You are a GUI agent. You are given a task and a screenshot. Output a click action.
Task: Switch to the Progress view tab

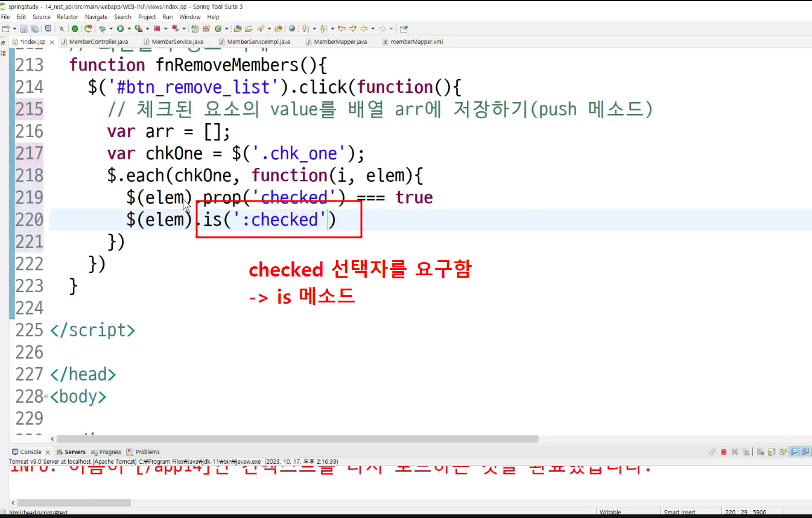pyautogui.click(x=106, y=452)
